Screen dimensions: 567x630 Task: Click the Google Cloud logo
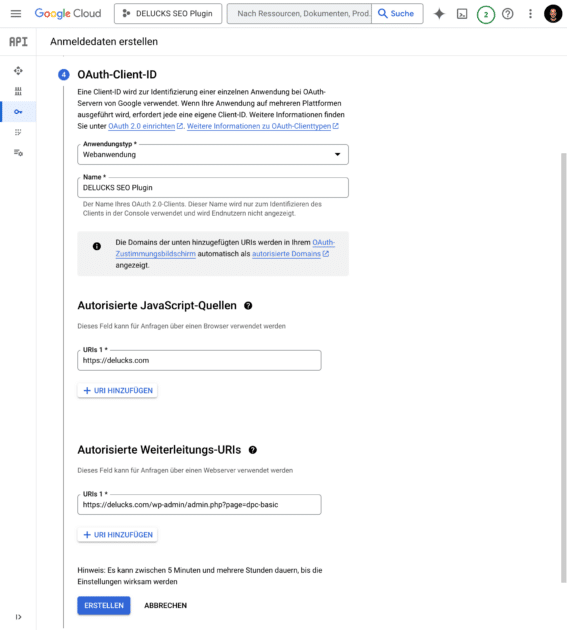(x=68, y=14)
